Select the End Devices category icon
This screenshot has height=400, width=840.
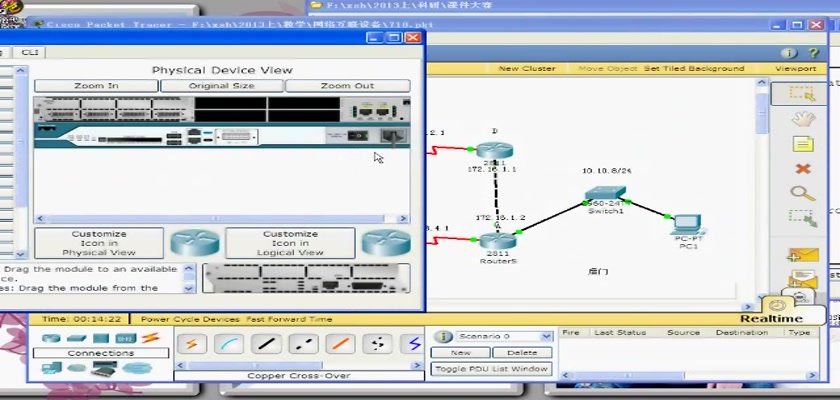click(x=51, y=368)
